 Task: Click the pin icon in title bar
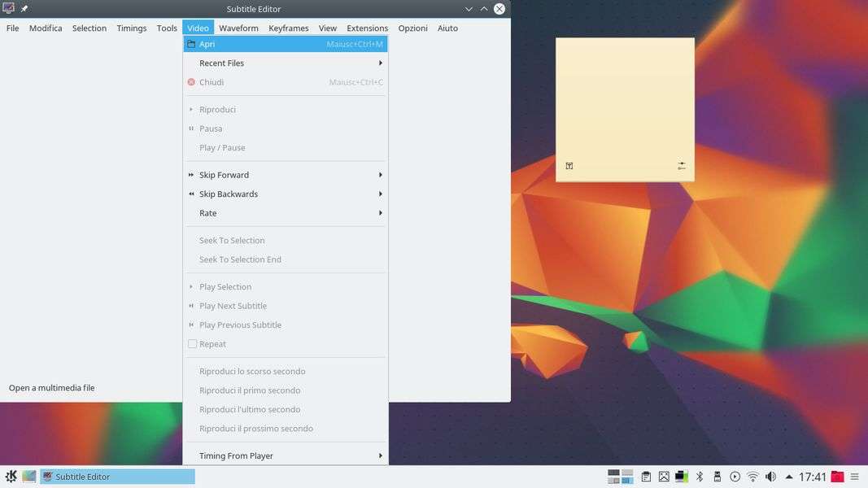click(24, 9)
